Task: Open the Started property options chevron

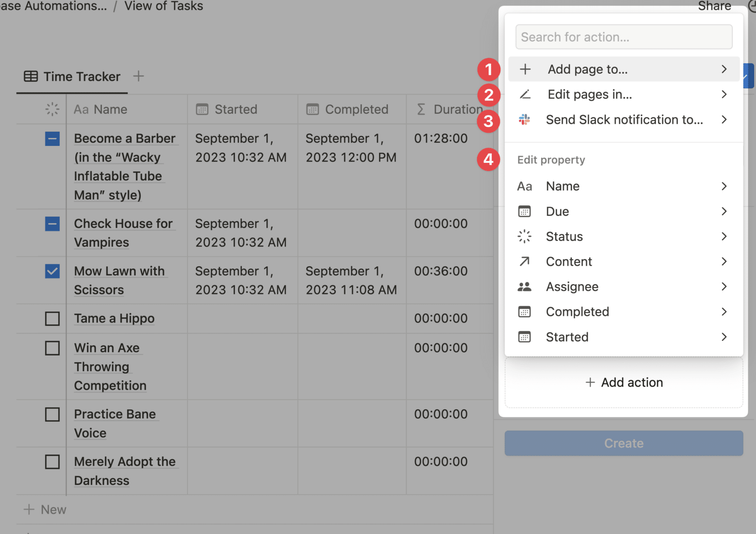Action: (x=724, y=337)
